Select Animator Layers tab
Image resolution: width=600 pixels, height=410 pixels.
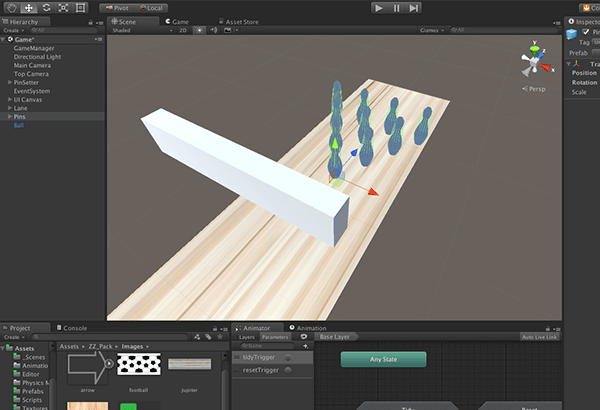247,337
